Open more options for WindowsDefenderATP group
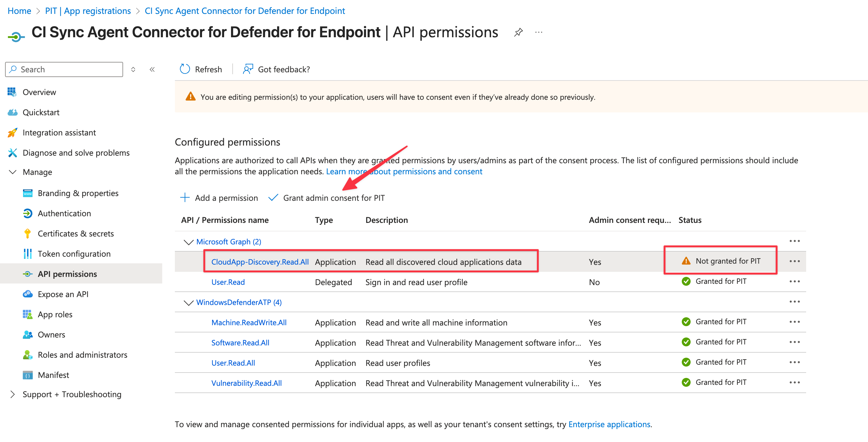Viewport: 868px width, 442px height. click(794, 302)
